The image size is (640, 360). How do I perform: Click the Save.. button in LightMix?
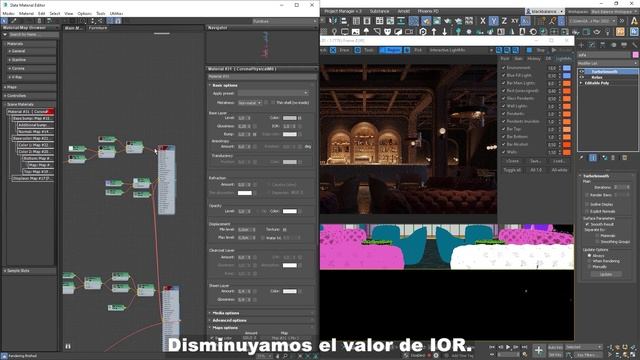536,161
